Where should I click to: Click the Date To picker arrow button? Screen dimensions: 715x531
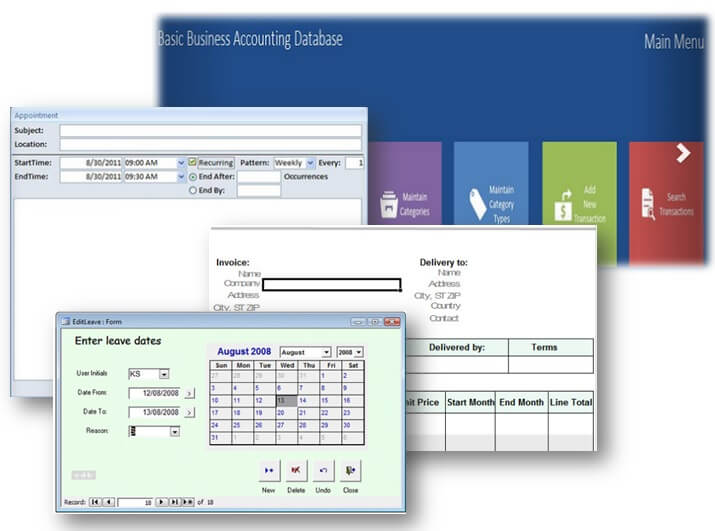click(x=190, y=412)
